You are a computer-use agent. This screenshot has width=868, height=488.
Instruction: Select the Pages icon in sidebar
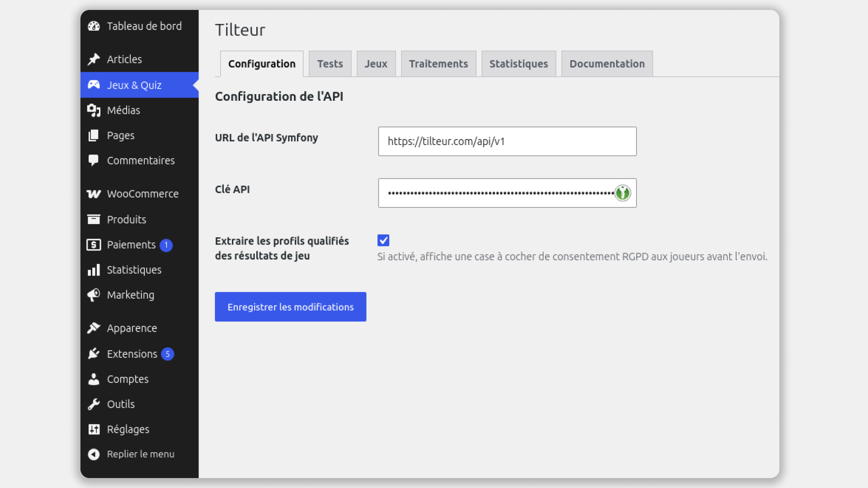pyautogui.click(x=94, y=136)
